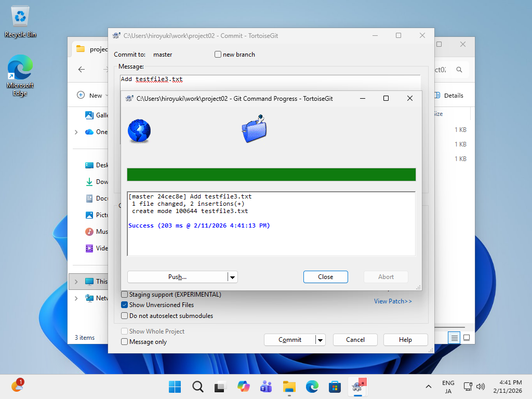The width and height of the screenshot is (532, 399).
Task: Click the folder icon on Explorer tab
Action: [x=81, y=49]
